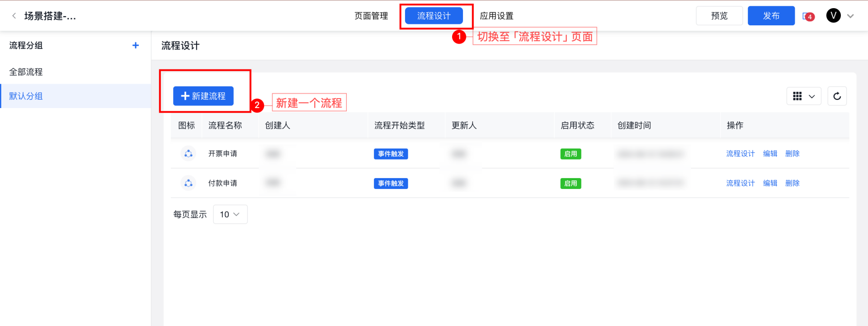Click the user avatar V icon

pyautogui.click(x=833, y=16)
